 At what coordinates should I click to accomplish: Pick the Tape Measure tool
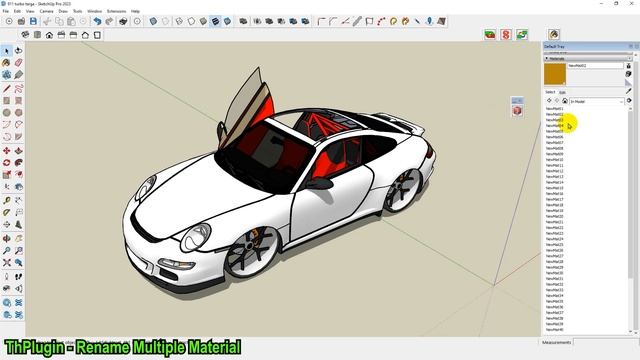(6, 200)
